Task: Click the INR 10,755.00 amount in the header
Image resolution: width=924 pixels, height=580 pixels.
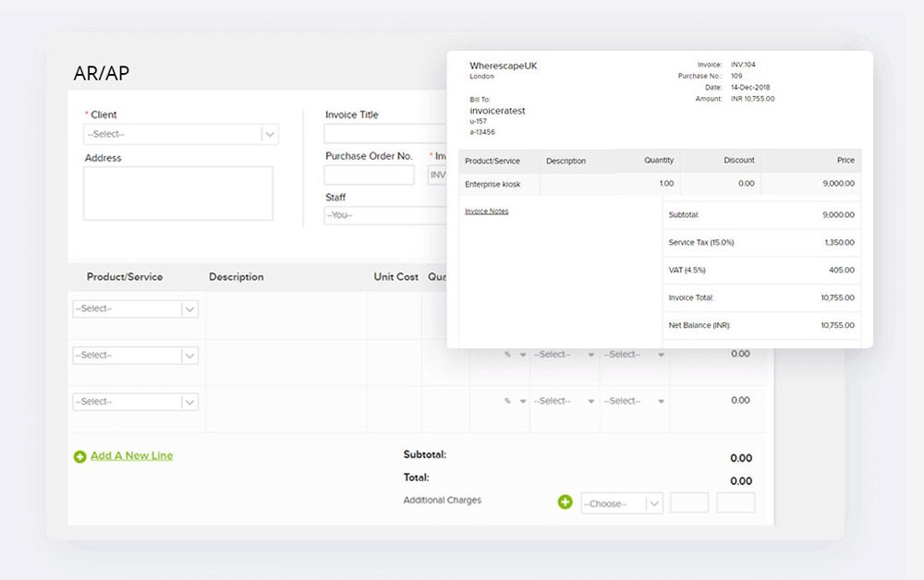Action: (752, 99)
